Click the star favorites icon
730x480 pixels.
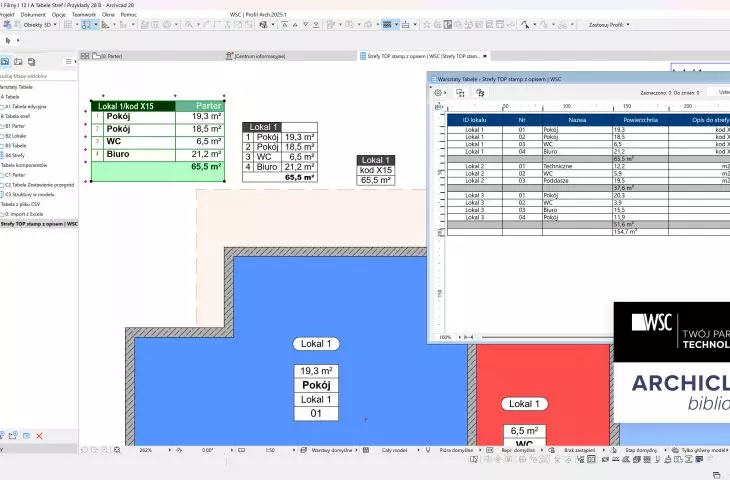pyautogui.click(x=426, y=25)
